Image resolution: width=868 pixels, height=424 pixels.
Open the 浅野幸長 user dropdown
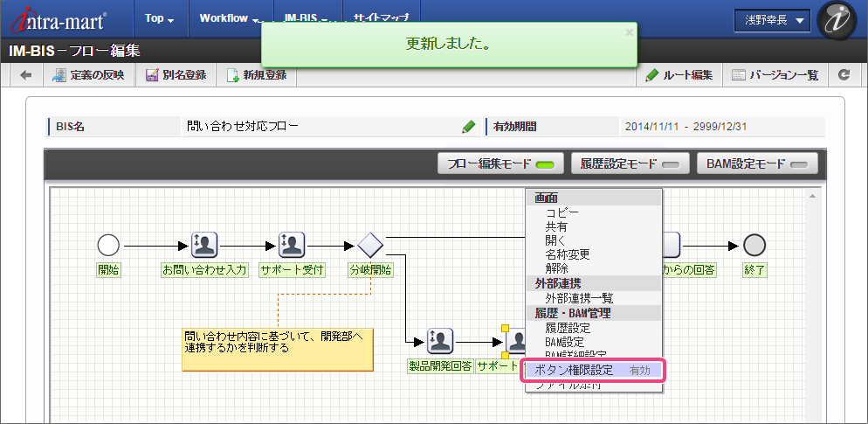pos(772,21)
